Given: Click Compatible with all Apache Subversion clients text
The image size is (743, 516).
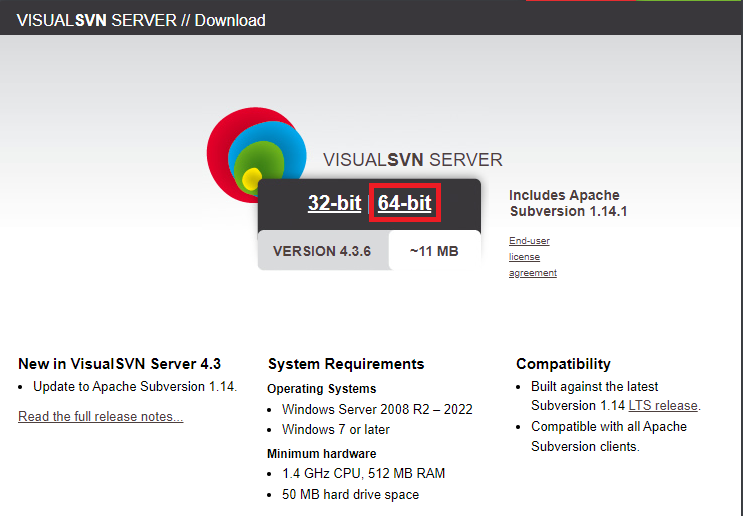Looking at the screenshot, I should coord(609,436).
